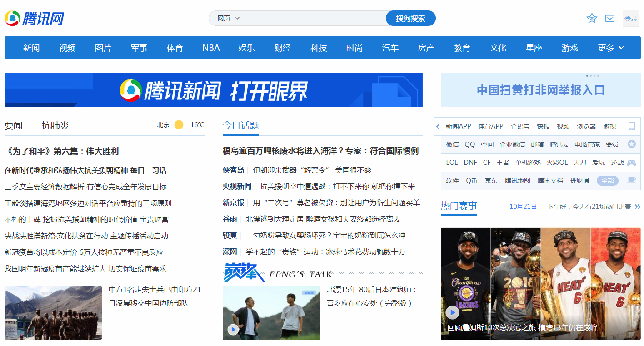
Task: Expand the 更多 navigation menu
Action: click(x=611, y=48)
